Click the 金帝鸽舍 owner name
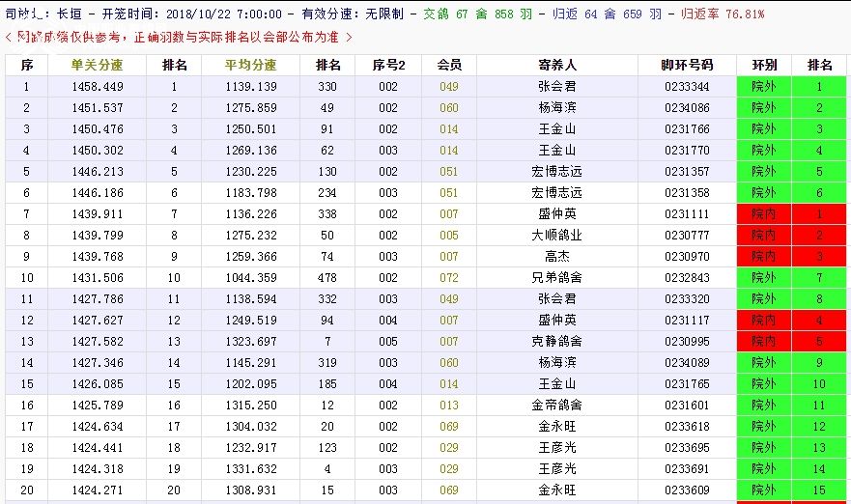This screenshot has width=851, height=504. click(x=556, y=406)
